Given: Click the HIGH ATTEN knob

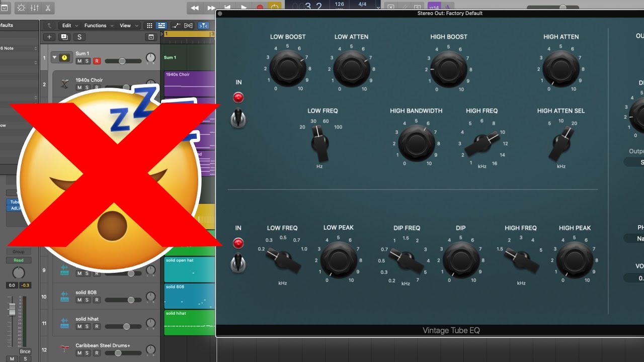Looking at the screenshot, I should coord(561,69).
